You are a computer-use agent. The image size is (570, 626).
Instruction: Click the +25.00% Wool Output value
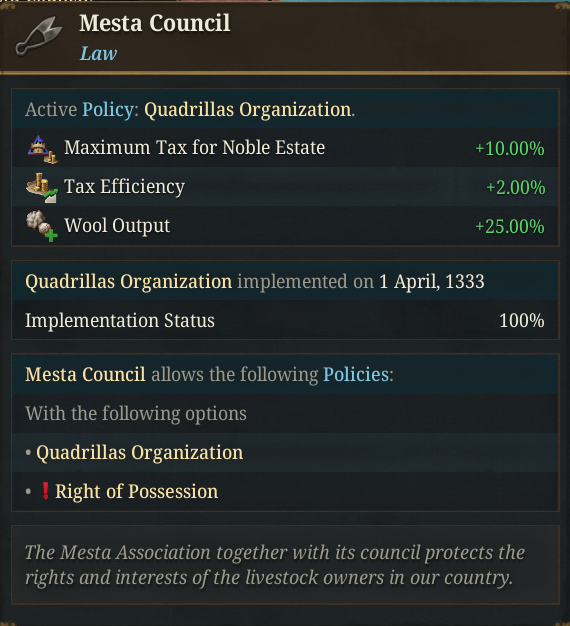[x=510, y=226]
